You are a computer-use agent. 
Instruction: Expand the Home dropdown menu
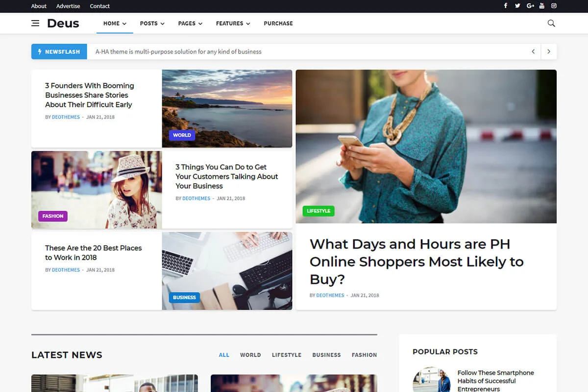pos(115,23)
